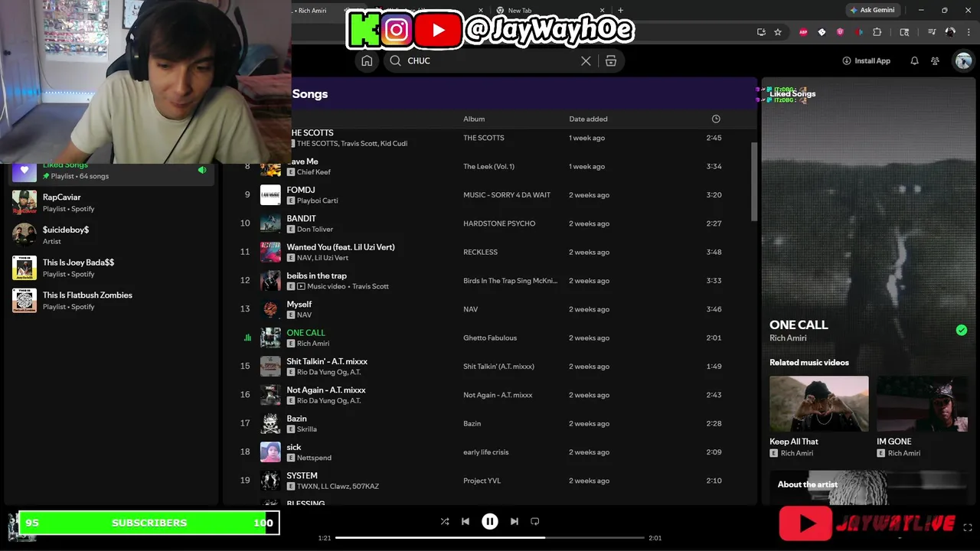The height and width of the screenshot is (551, 980).
Task: Toggle repeat mode
Action: [535, 521]
